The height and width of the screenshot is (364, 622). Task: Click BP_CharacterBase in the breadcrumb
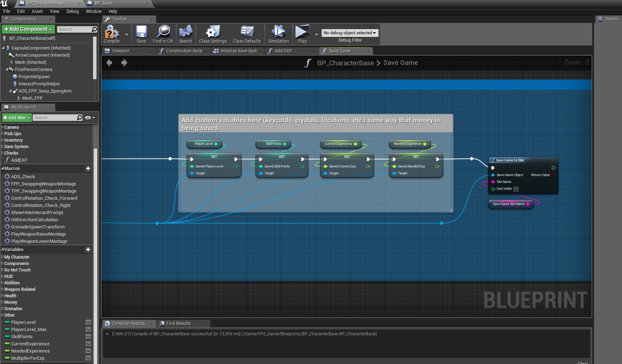(345, 63)
